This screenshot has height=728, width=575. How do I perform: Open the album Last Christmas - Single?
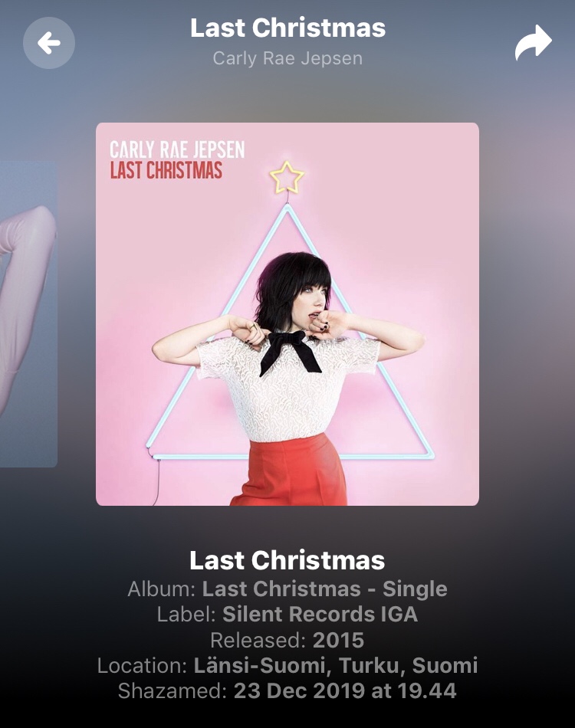(324, 589)
